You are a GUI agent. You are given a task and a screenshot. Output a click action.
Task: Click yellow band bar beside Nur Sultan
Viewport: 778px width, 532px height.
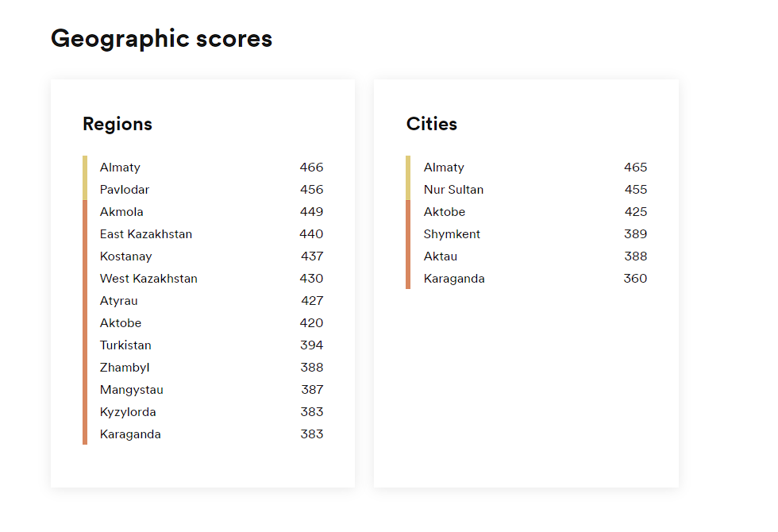point(408,190)
